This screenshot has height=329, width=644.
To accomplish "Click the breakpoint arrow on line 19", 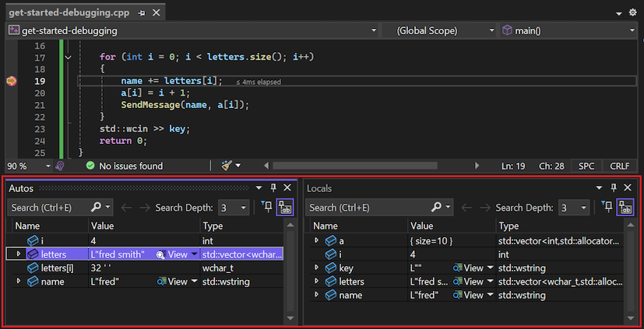I will click(11, 81).
